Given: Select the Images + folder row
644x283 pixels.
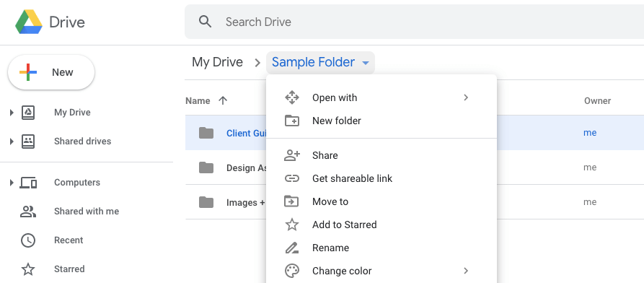Looking at the screenshot, I should (415, 202).
